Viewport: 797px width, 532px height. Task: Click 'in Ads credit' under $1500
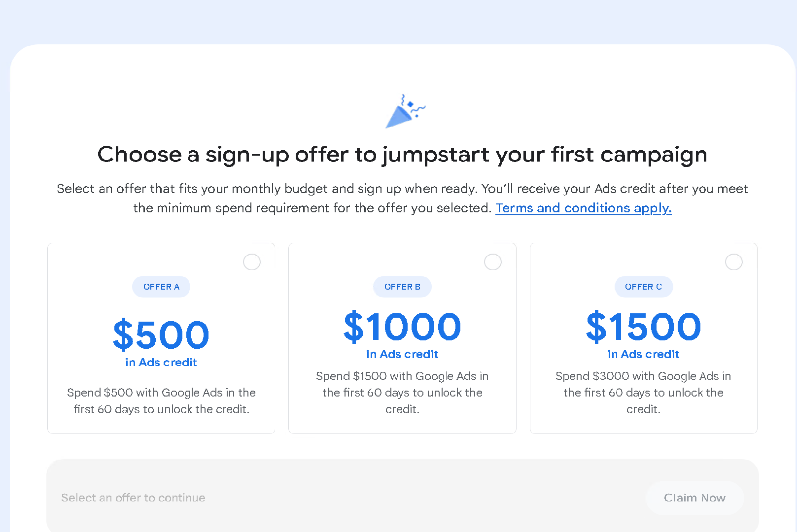coord(643,355)
